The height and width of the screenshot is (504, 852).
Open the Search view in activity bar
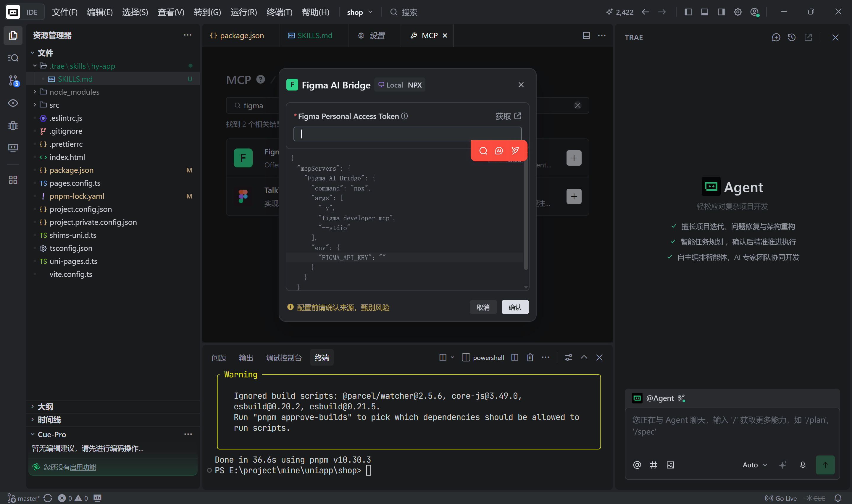pyautogui.click(x=13, y=58)
